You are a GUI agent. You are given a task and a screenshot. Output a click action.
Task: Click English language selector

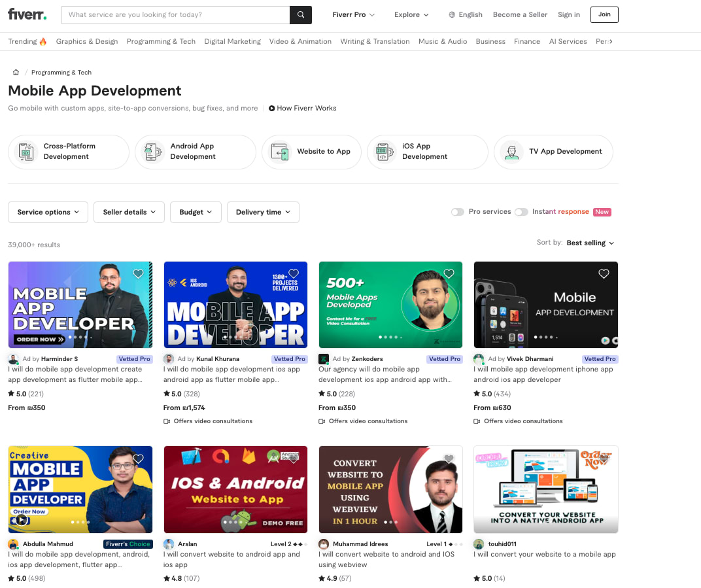(x=466, y=15)
